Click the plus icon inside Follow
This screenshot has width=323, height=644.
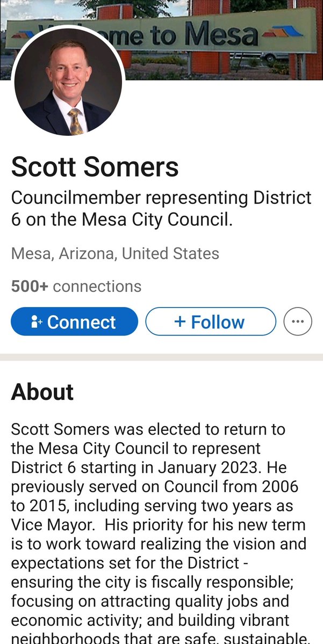pyautogui.click(x=180, y=322)
